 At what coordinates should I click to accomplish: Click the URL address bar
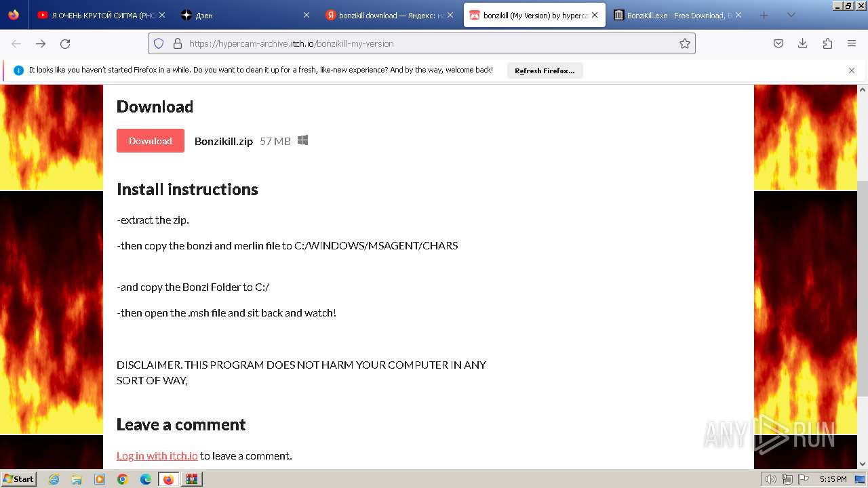click(422, 43)
